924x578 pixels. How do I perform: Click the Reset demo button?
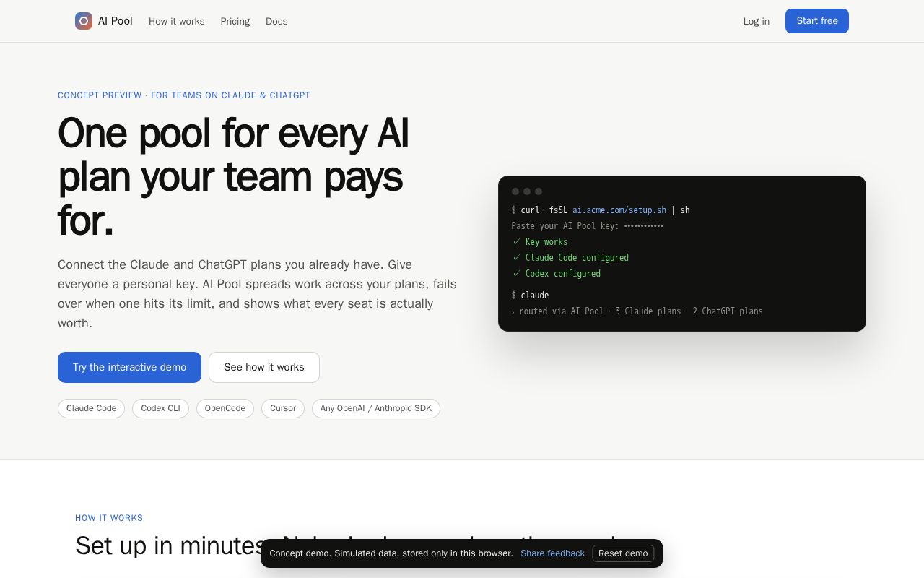[623, 553]
